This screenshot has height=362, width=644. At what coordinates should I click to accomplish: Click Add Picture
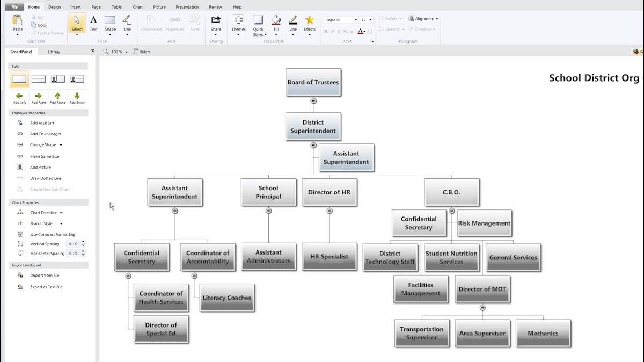(40, 167)
